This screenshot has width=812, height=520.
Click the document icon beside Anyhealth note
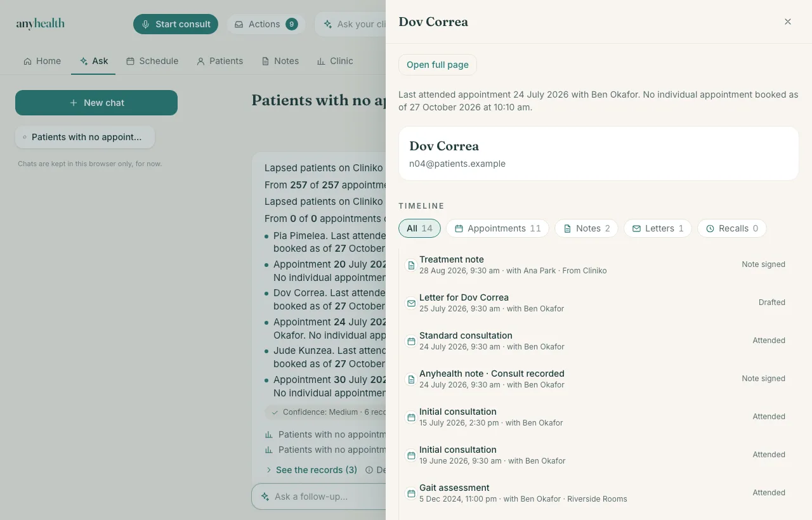(x=411, y=379)
